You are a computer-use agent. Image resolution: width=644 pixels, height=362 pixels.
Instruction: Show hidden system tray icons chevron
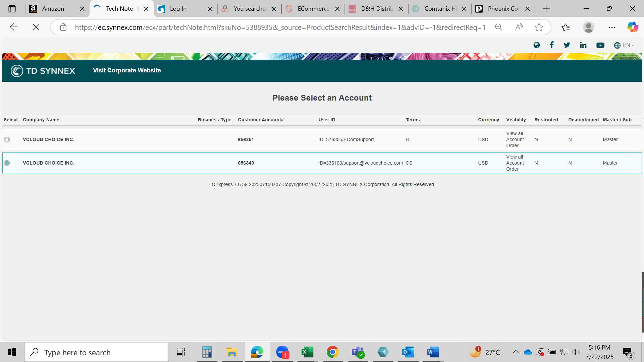[516, 352]
